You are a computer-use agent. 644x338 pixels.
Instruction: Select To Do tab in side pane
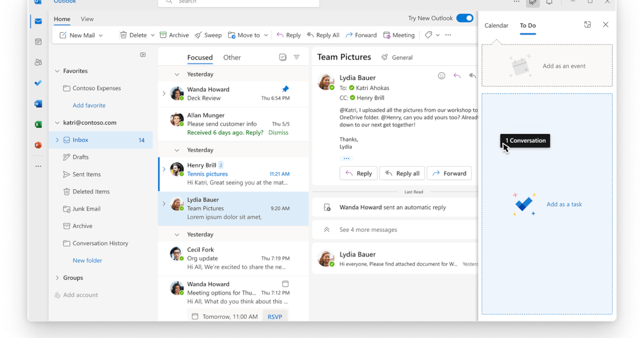point(528,25)
